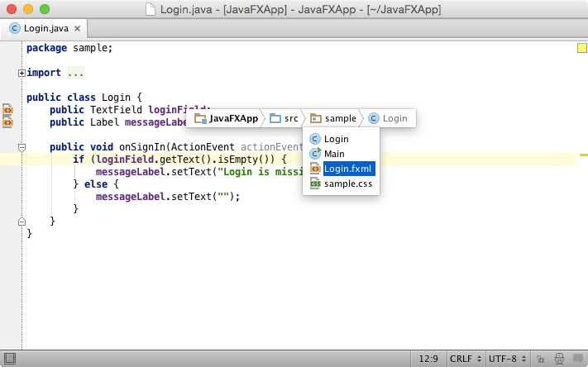
Task: Click the src folder icon in breadcrumb
Action: tap(275, 118)
